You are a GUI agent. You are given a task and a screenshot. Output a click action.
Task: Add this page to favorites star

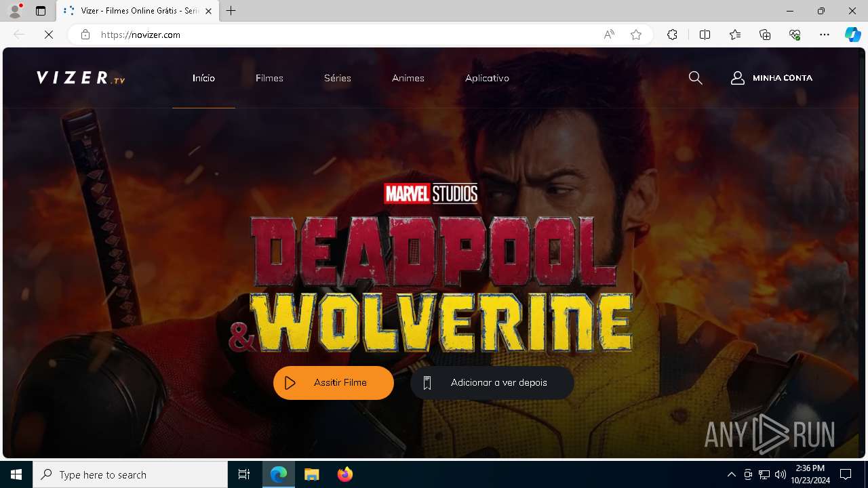pos(636,35)
